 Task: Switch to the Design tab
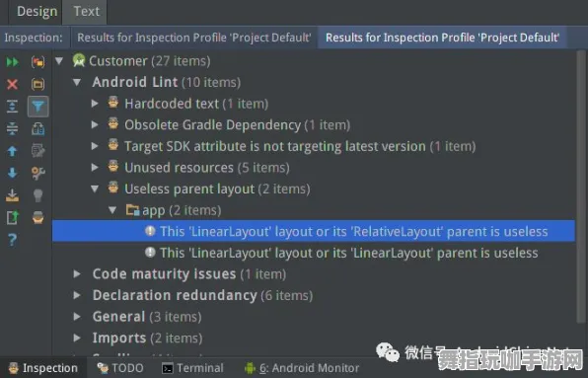point(37,11)
